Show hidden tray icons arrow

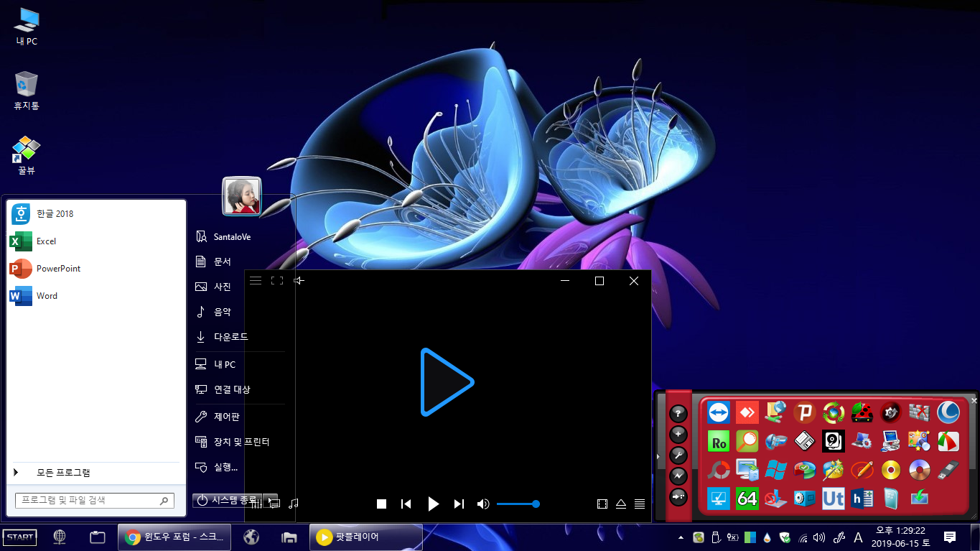[x=681, y=537]
